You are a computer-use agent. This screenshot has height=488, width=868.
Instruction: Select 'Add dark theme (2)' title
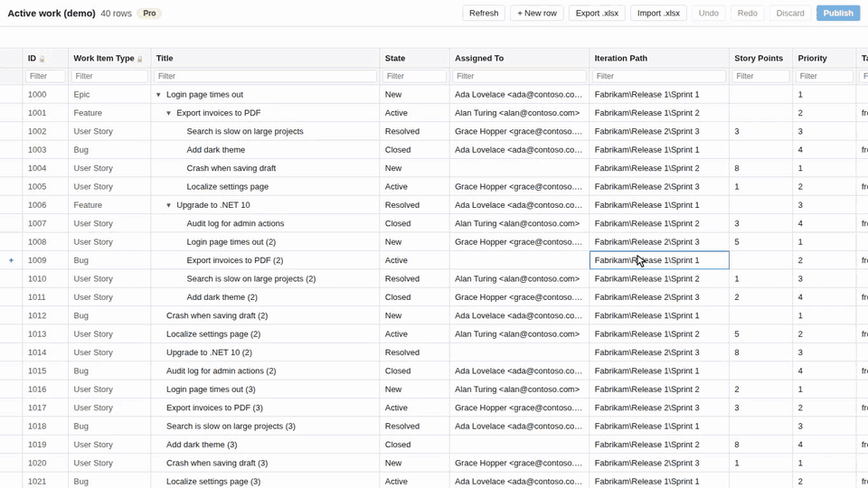point(222,297)
